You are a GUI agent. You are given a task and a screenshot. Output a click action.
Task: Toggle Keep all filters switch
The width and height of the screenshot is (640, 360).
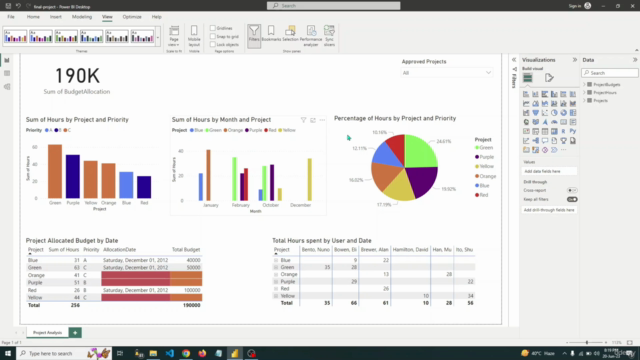(x=572, y=199)
